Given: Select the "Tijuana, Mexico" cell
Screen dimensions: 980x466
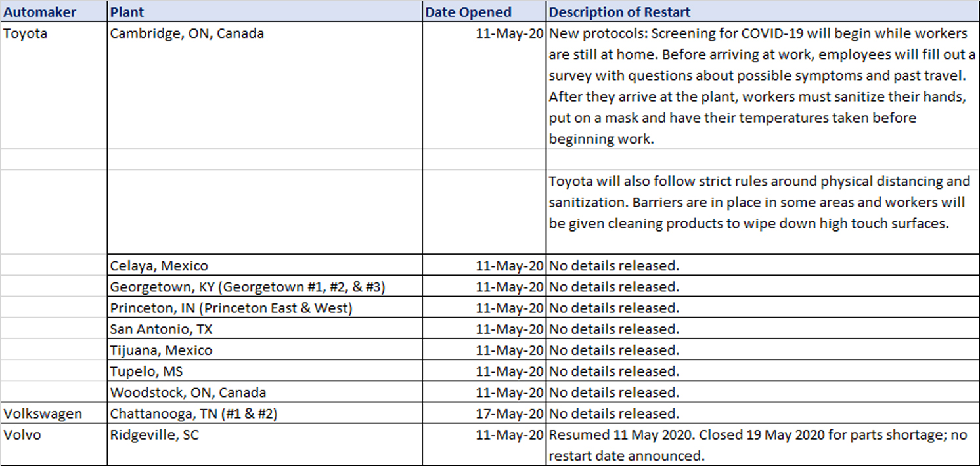Looking at the screenshot, I should [161, 350].
